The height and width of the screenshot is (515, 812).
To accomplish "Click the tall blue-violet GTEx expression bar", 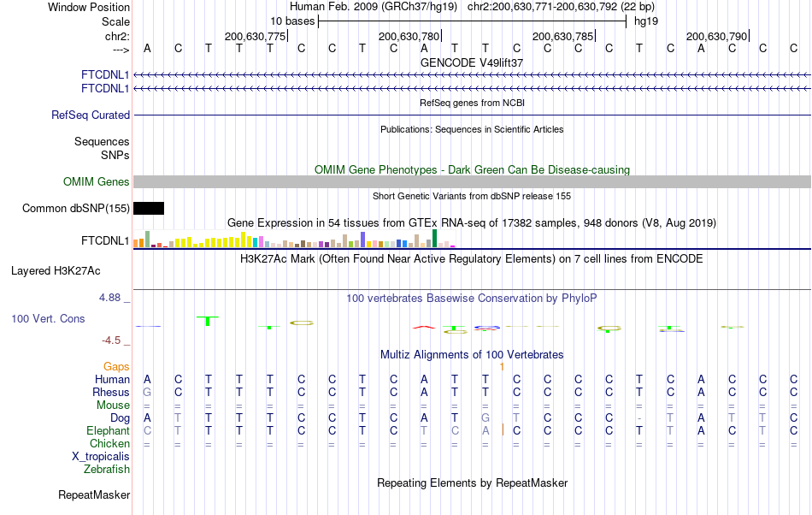I will point(363,240).
